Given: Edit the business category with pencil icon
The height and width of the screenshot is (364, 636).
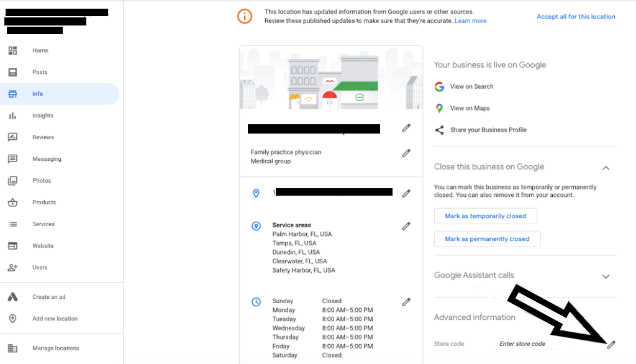Looking at the screenshot, I should [x=406, y=153].
